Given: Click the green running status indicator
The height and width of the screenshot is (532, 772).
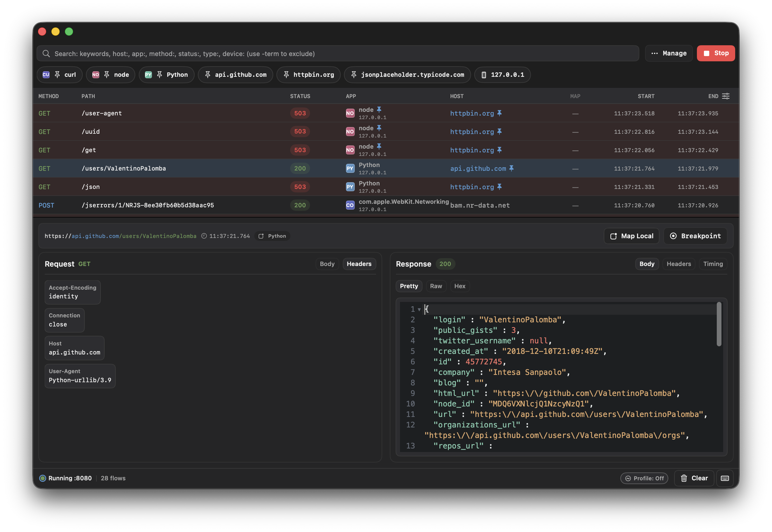Looking at the screenshot, I should click(43, 478).
